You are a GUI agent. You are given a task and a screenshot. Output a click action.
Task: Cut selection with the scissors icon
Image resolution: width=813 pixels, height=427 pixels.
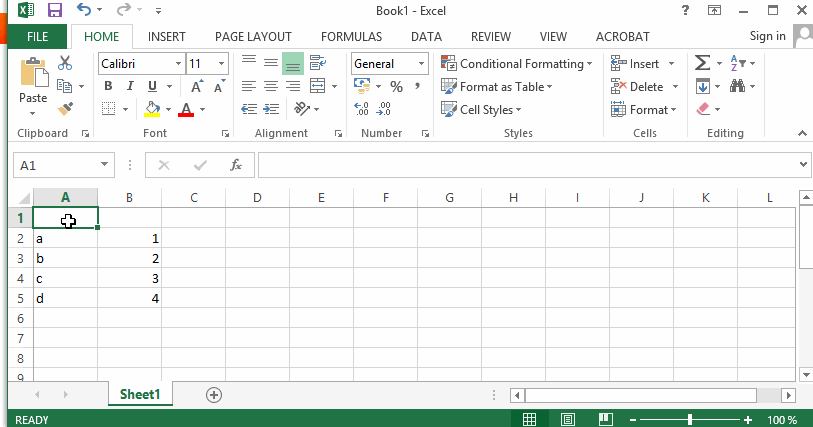click(x=65, y=63)
